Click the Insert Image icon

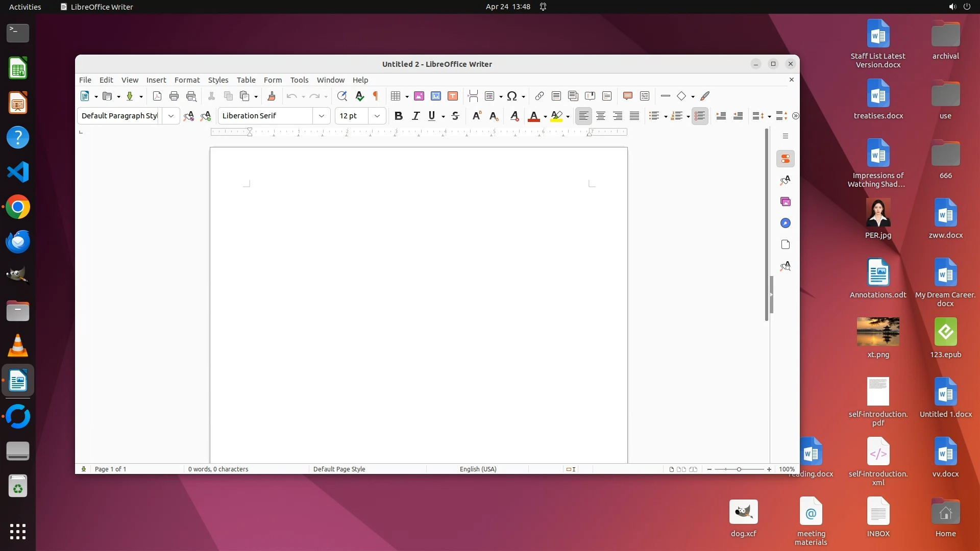pyautogui.click(x=419, y=96)
